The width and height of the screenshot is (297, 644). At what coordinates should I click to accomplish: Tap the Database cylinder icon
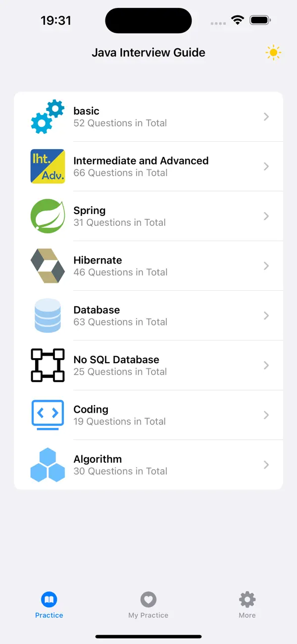pos(48,316)
